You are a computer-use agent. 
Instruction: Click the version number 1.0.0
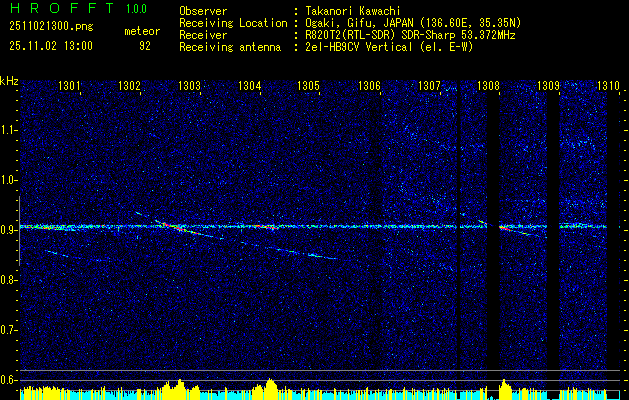136,8
